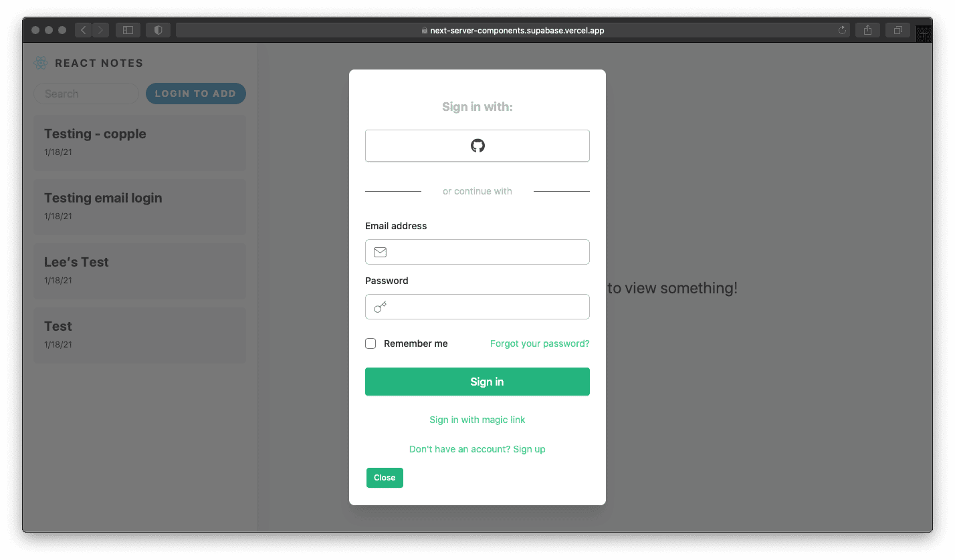Screen dimensions: 955x560
Task: Click Don't have an account? Sign up
Action: 477,449
